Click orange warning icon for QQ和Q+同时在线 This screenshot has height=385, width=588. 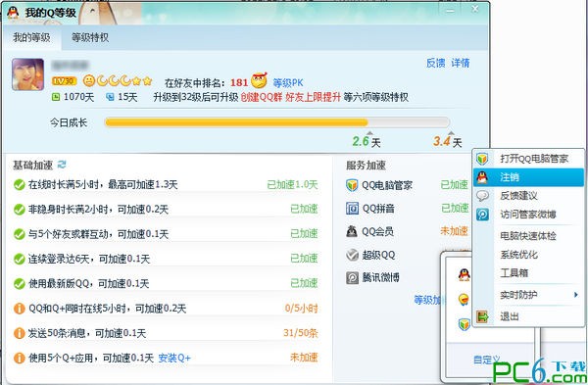tap(20, 309)
